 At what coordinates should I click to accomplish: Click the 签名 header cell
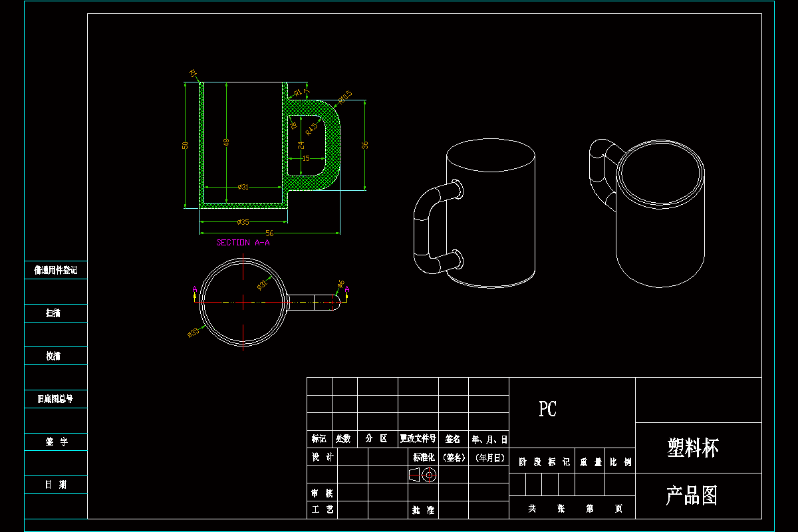pos(453,439)
